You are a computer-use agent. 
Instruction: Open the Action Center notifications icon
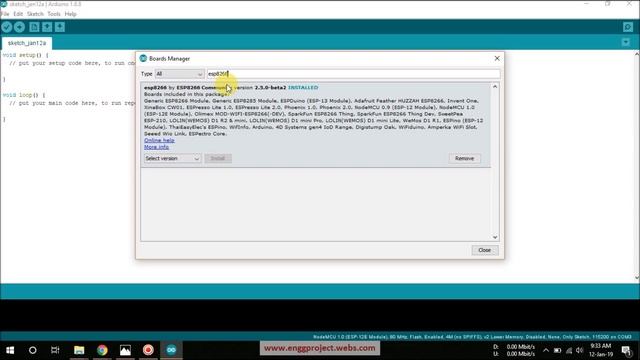(627, 350)
